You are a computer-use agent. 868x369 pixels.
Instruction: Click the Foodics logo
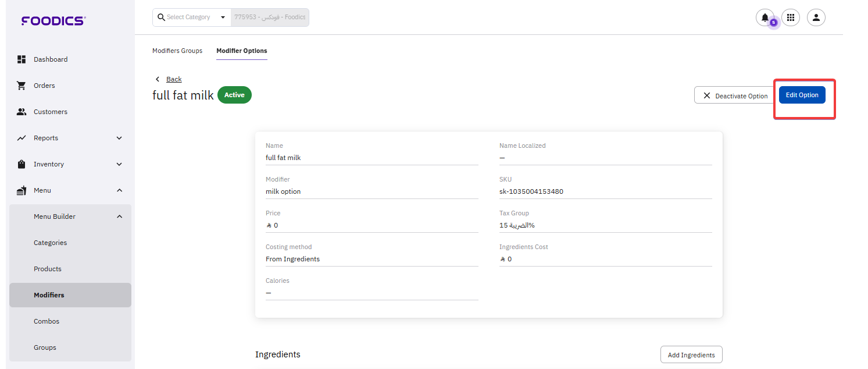click(x=53, y=21)
